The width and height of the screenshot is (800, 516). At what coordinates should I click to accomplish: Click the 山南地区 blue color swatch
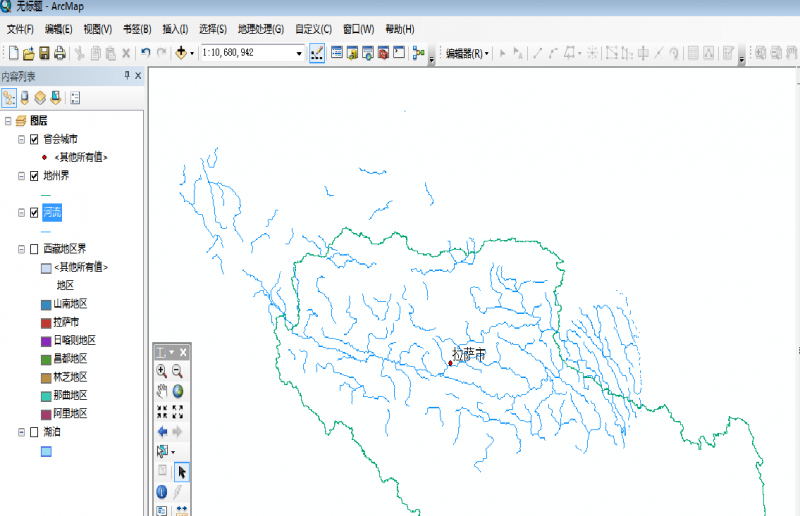tap(46, 305)
